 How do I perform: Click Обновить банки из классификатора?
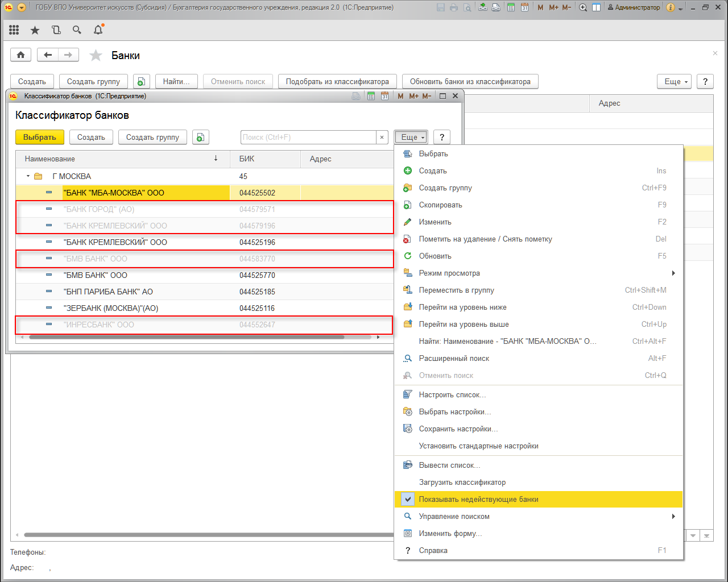pos(470,81)
